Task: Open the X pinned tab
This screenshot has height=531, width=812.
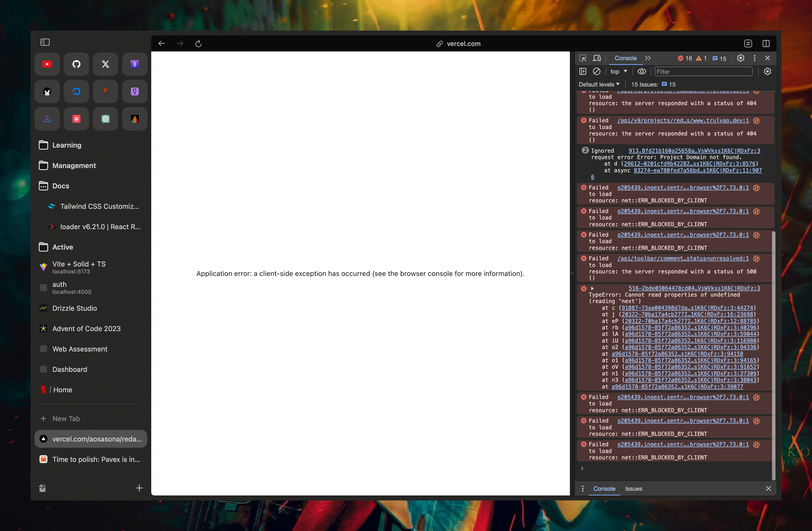Action: (x=106, y=64)
